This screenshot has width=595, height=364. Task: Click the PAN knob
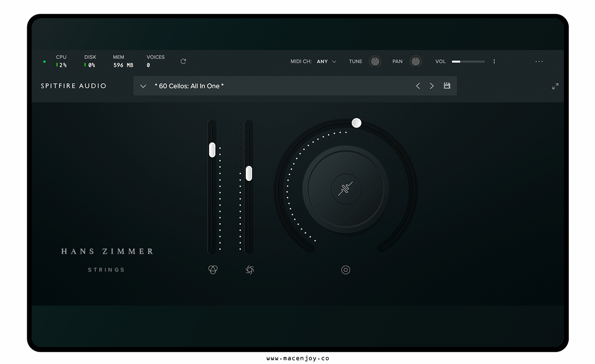coord(416,61)
